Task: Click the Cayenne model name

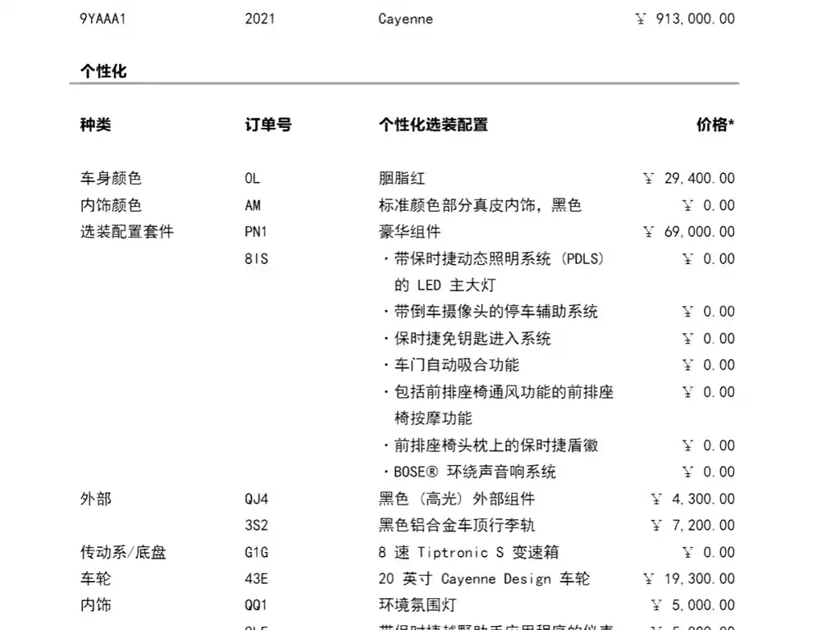Action: pyautogui.click(x=405, y=20)
